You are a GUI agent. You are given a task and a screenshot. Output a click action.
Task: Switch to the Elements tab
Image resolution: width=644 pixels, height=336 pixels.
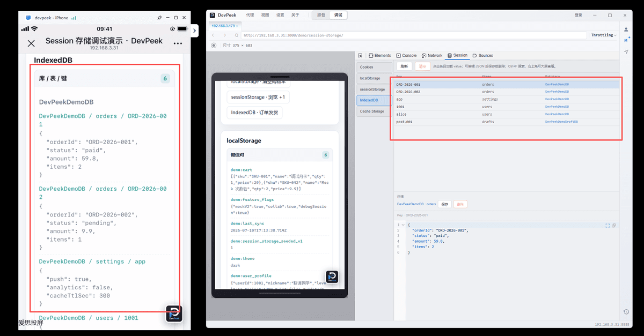[379, 55]
